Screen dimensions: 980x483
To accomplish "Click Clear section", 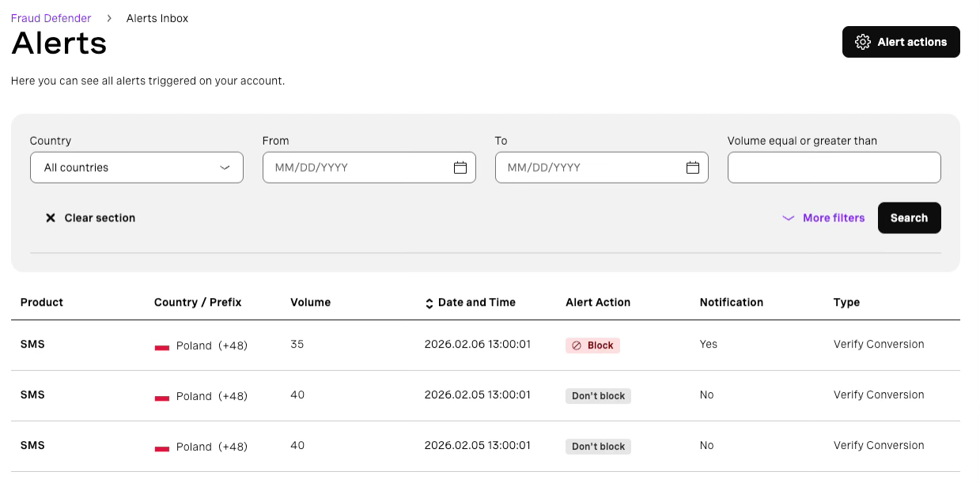I will click(90, 218).
